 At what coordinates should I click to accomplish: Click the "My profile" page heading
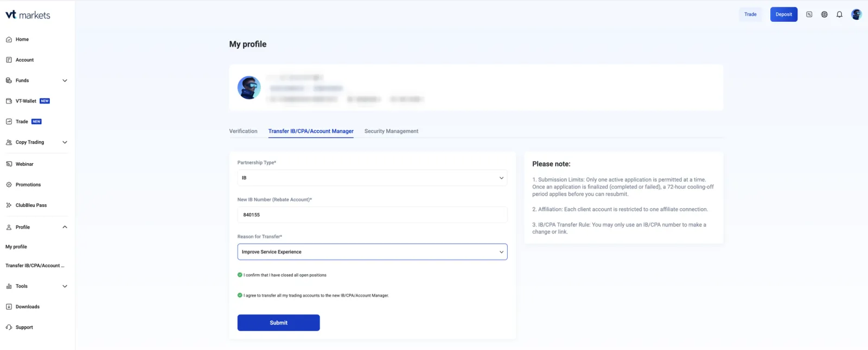tap(248, 44)
